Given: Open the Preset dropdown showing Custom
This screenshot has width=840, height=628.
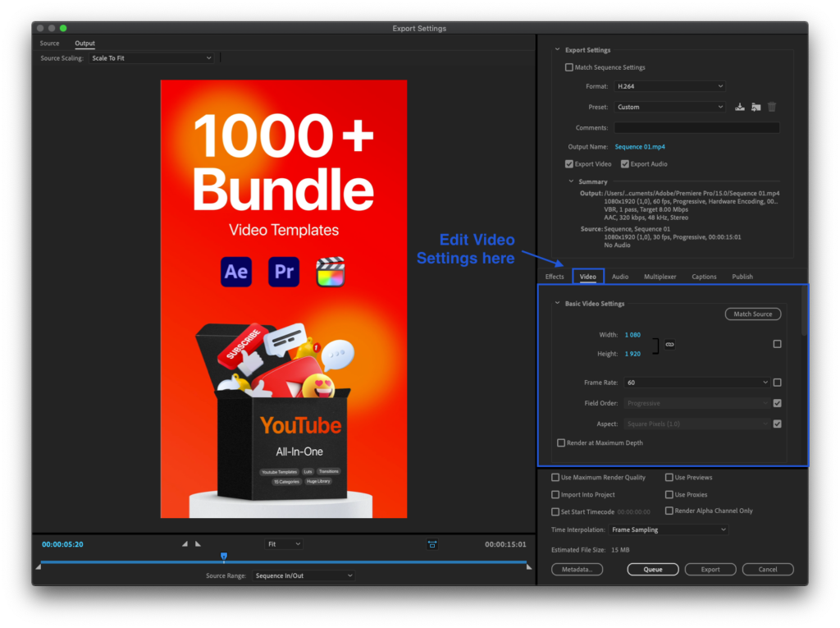Looking at the screenshot, I should (669, 107).
